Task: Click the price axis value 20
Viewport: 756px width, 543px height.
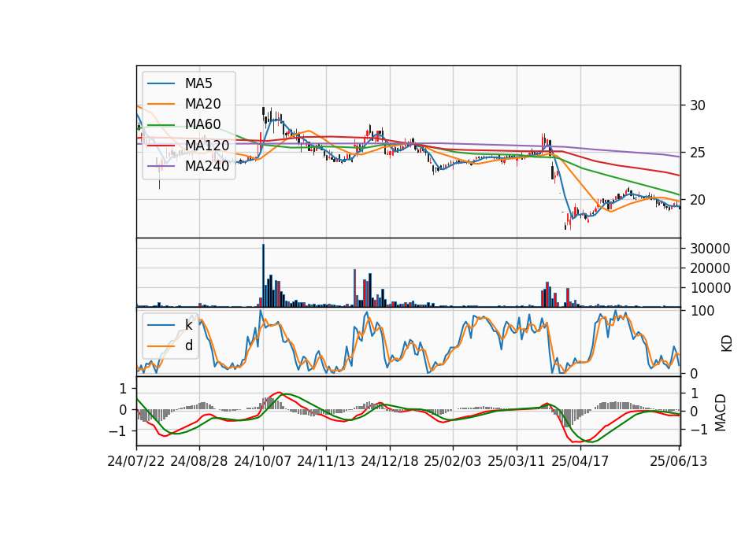Action: (697, 200)
